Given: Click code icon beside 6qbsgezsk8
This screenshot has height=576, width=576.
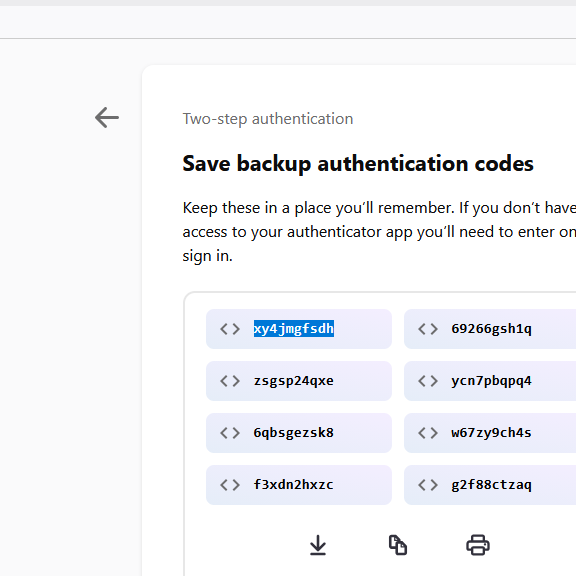Looking at the screenshot, I should click(230, 433).
